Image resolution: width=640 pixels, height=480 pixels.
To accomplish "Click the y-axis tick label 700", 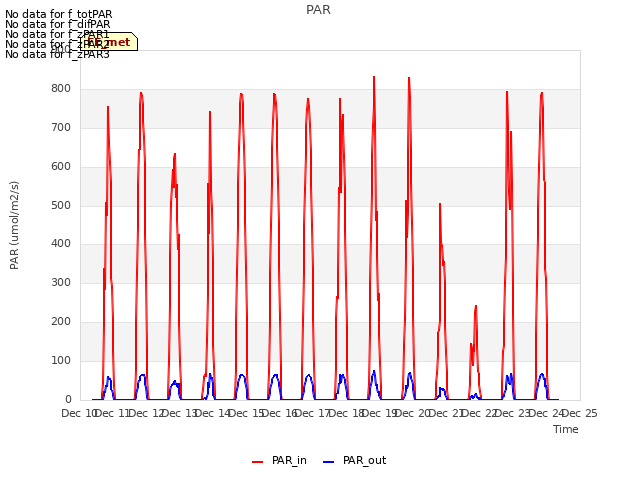I will click(x=61, y=128).
